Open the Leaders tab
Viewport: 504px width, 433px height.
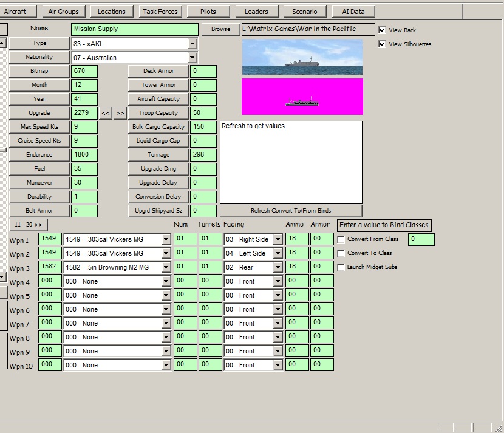point(256,12)
